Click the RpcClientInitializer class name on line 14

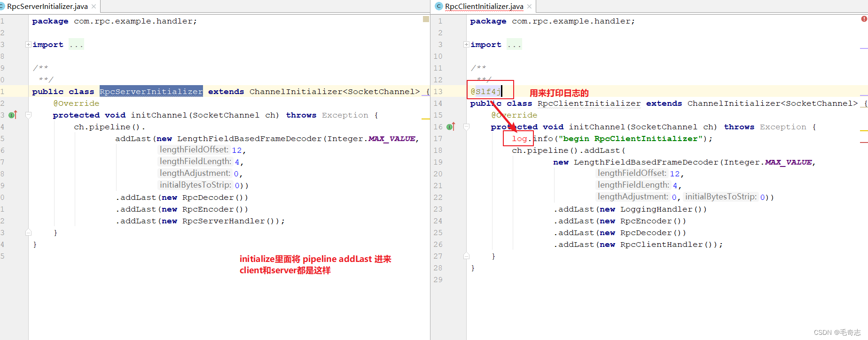(589, 103)
